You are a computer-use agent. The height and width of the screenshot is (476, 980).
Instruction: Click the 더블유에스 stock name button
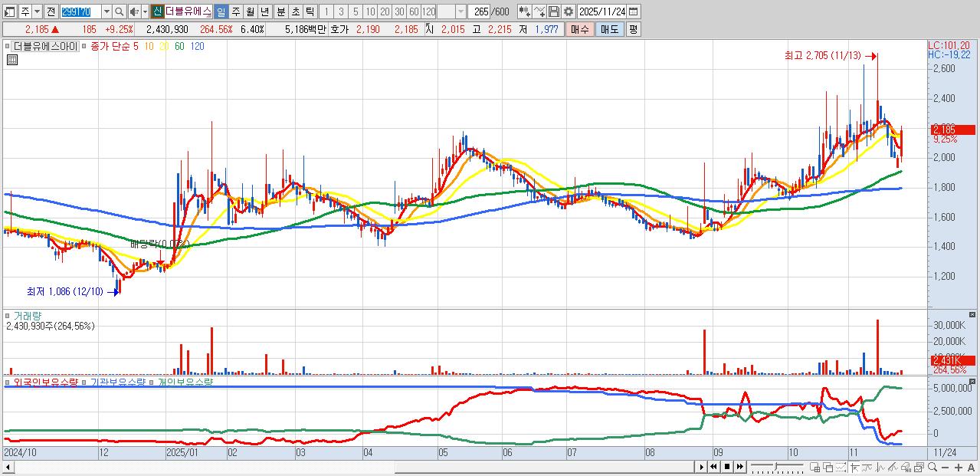coord(188,11)
